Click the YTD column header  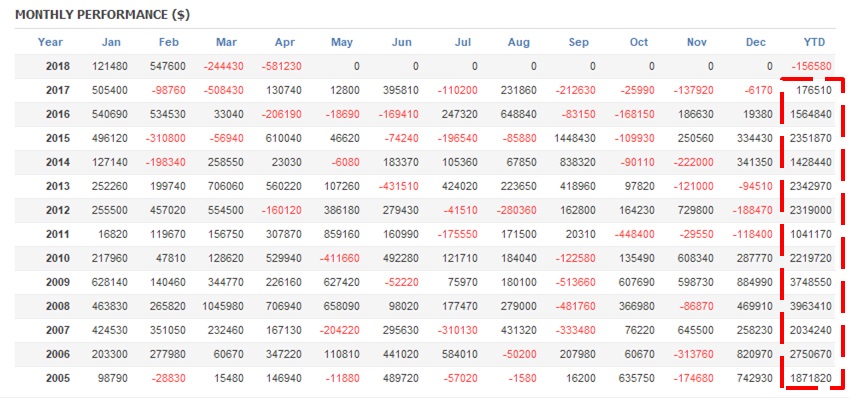tap(815, 42)
